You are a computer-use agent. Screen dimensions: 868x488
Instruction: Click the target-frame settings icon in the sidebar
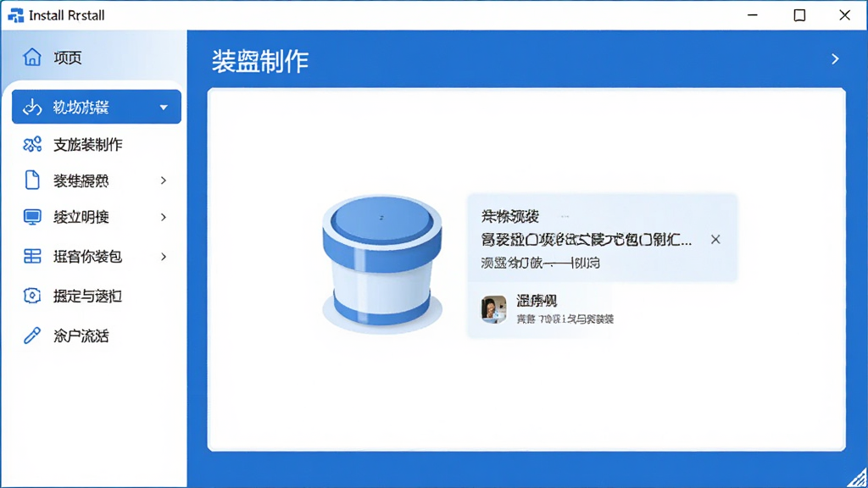point(32,296)
